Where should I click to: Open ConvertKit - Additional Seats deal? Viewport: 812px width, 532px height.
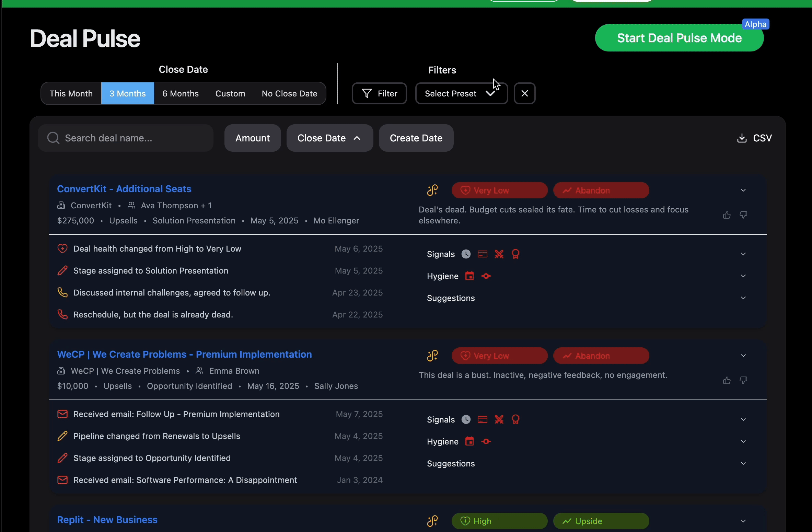(x=124, y=189)
